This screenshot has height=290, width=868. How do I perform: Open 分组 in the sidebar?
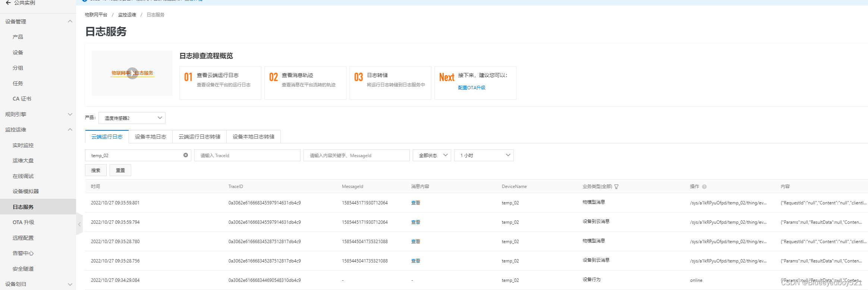[18, 68]
